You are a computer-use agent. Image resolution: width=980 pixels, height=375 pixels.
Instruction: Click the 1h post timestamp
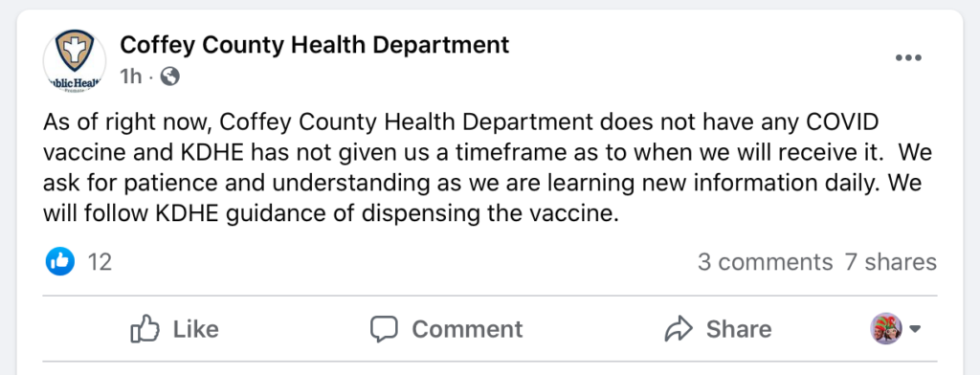[131, 77]
